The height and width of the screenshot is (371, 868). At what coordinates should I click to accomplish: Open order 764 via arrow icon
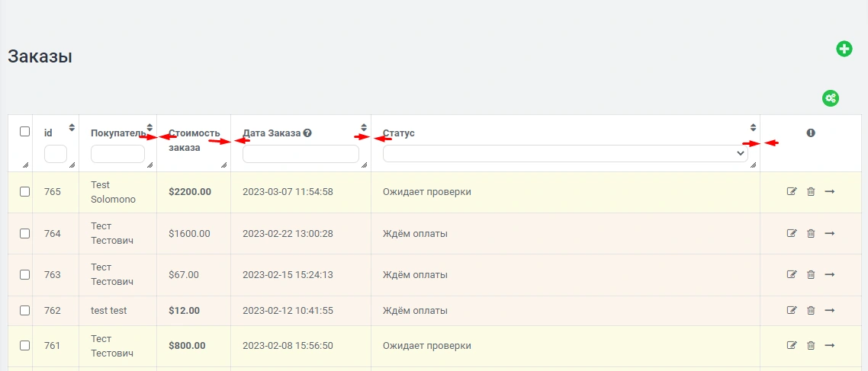830,233
